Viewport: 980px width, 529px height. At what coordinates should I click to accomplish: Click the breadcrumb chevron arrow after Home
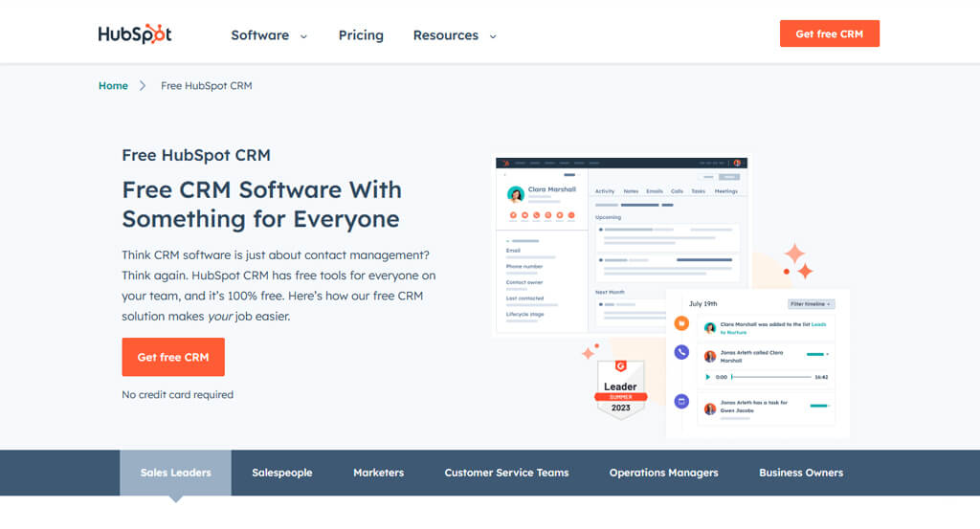[x=143, y=85]
